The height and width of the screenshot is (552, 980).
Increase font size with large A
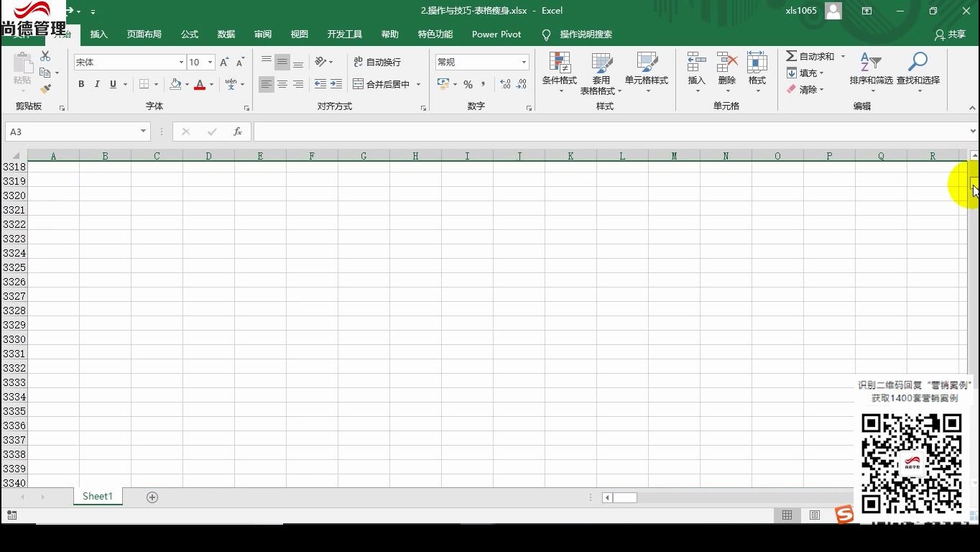(225, 63)
